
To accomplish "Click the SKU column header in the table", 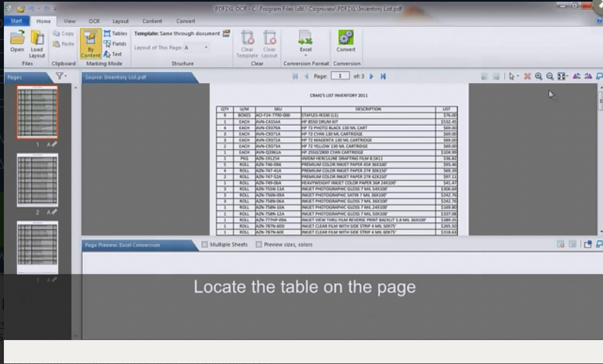I will pyautogui.click(x=278, y=109).
